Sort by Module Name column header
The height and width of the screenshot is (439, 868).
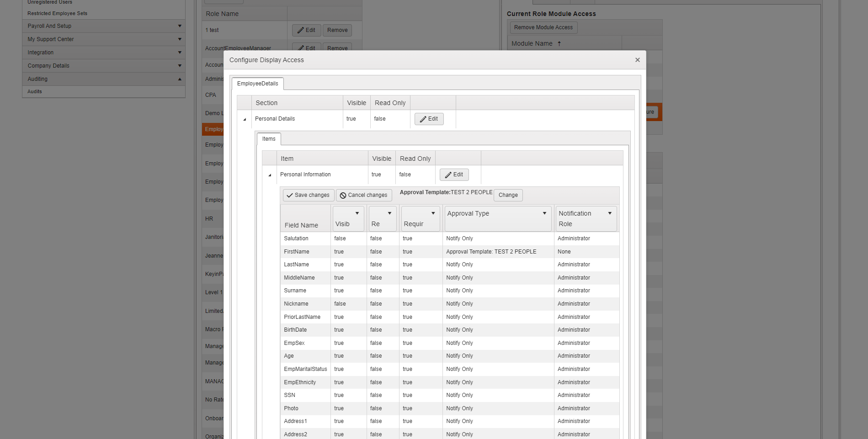tap(532, 43)
